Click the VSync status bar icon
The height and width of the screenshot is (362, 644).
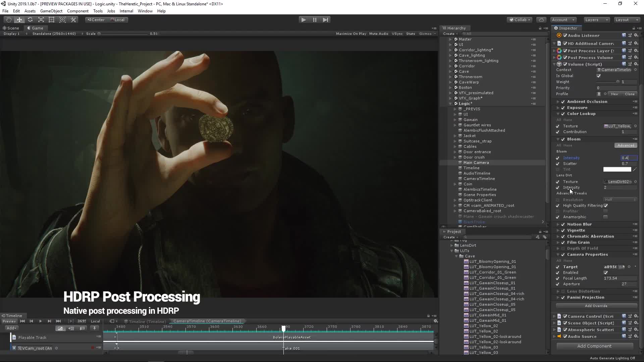397,34
